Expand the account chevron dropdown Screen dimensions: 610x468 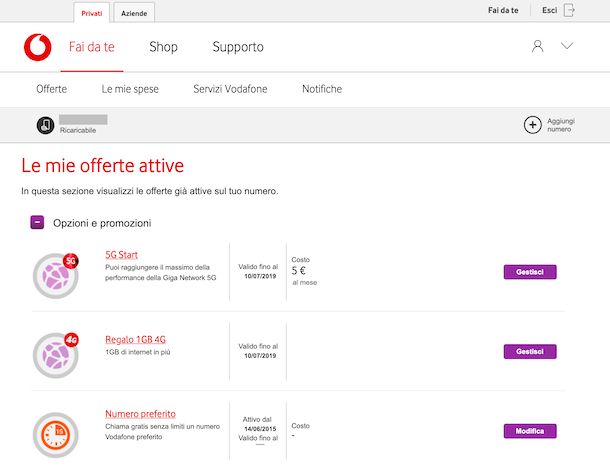tap(567, 46)
